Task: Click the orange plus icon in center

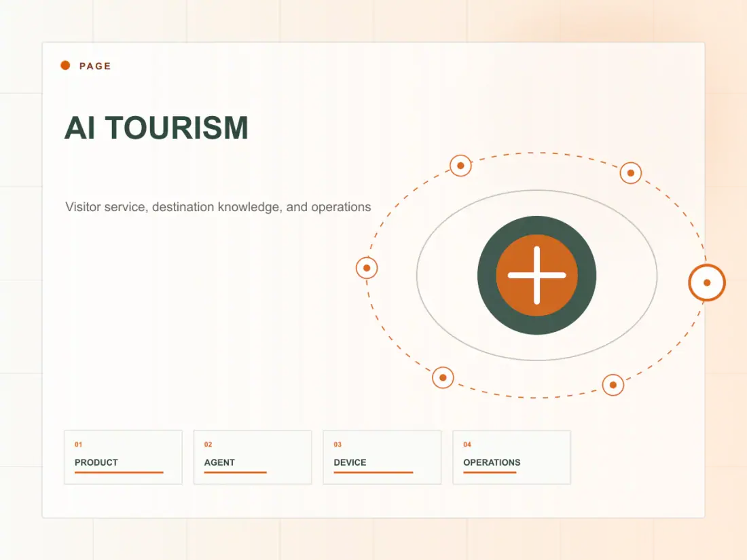Action: click(x=537, y=275)
